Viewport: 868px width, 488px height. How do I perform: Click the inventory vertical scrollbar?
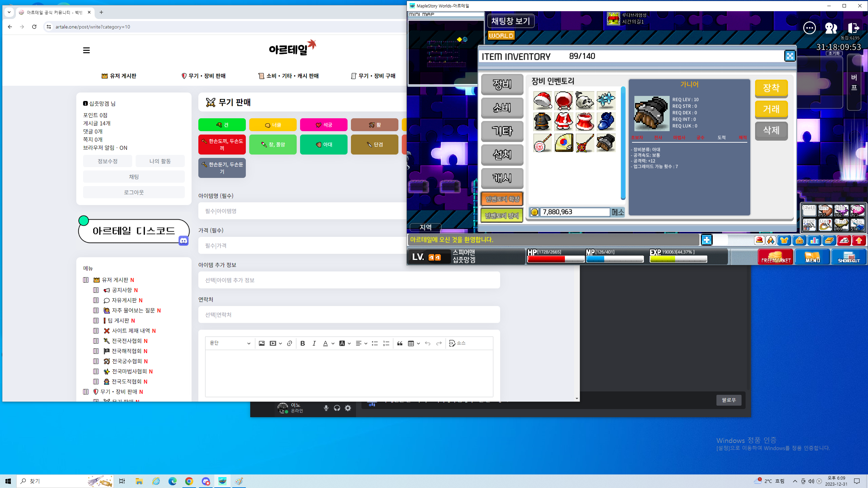tap(623, 143)
